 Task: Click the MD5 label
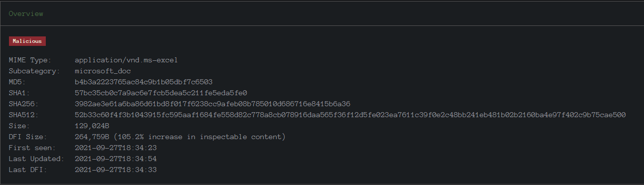[17, 82]
